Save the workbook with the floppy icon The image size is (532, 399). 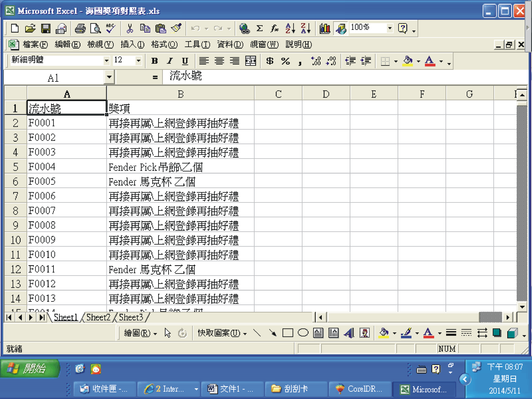coord(46,28)
